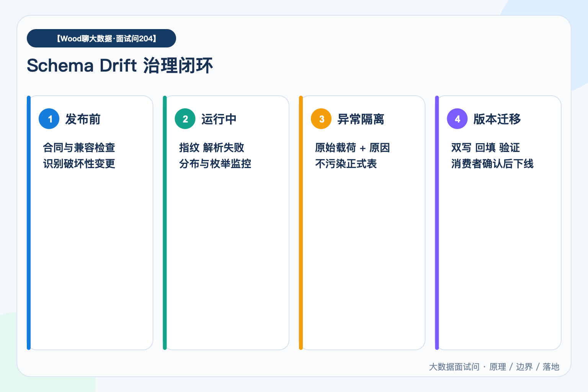Click the line "双写 回填 验证"

486,147
